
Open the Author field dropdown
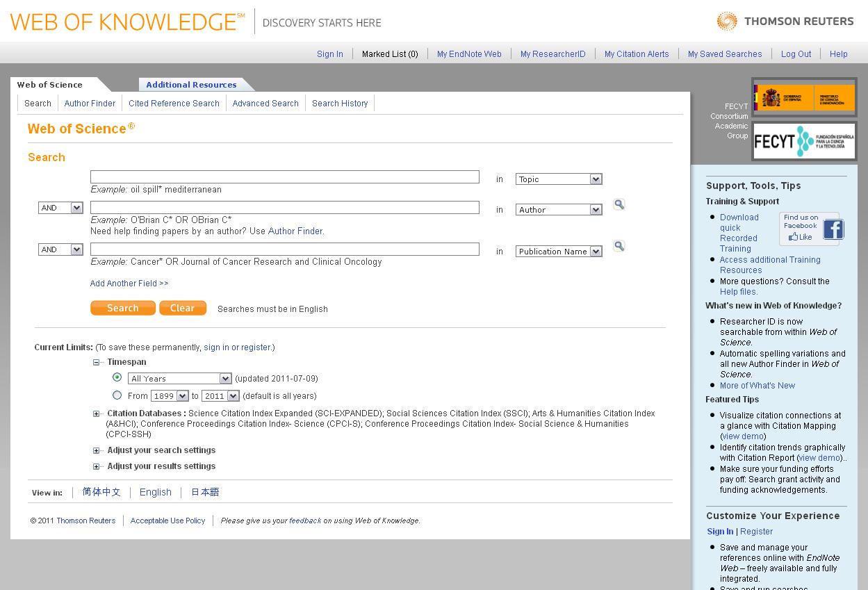pos(559,210)
